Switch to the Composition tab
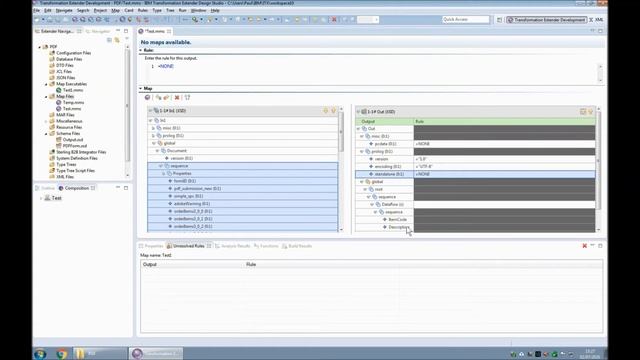640x360 pixels. (76, 188)
